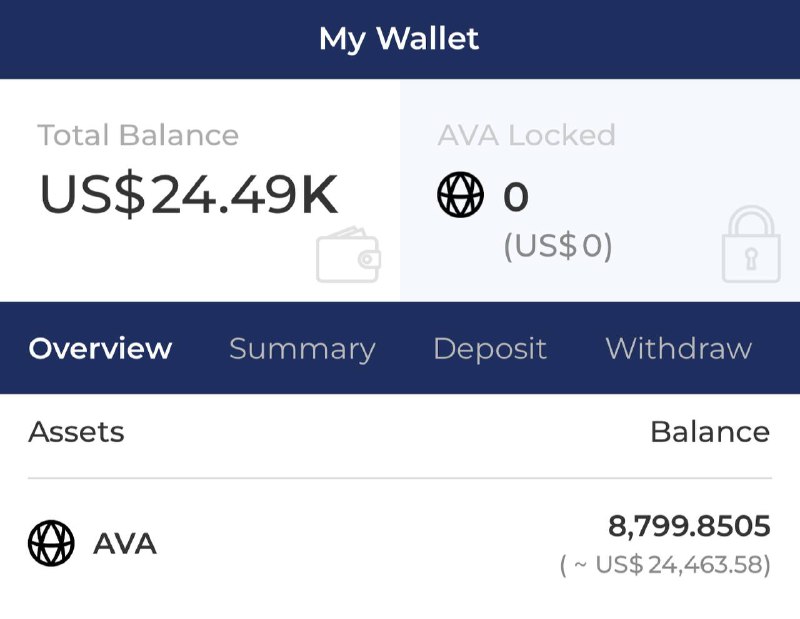Viewport: 800px width, 619px height.
Task: Select the Total Balance US$24.49K amount
Action: click(189, 194)
